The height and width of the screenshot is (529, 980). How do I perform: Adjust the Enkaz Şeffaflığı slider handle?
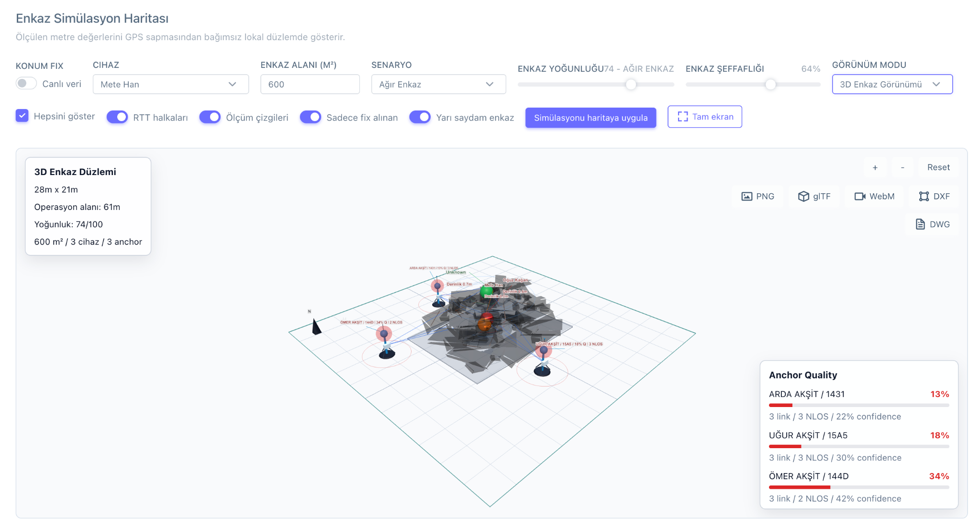(770, 85)
